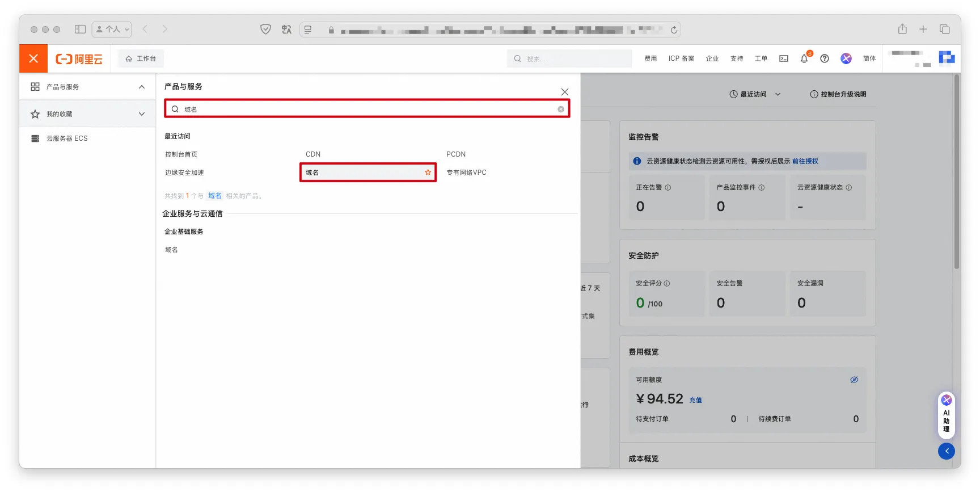Click the notification bell icon

coord(804,58)
